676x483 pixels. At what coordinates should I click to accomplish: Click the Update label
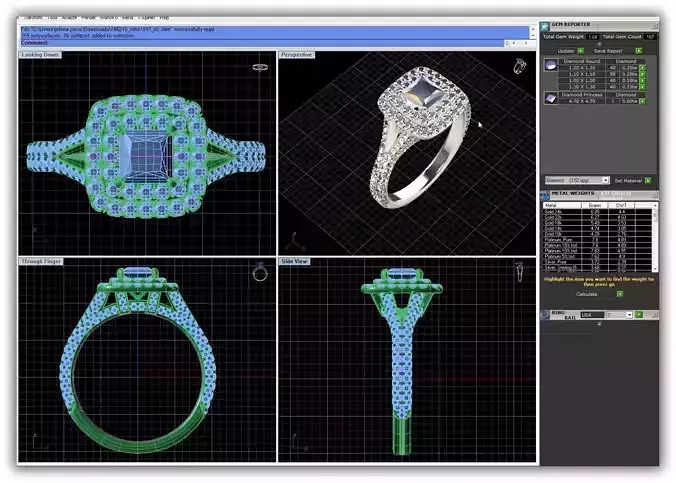(566, 51)
